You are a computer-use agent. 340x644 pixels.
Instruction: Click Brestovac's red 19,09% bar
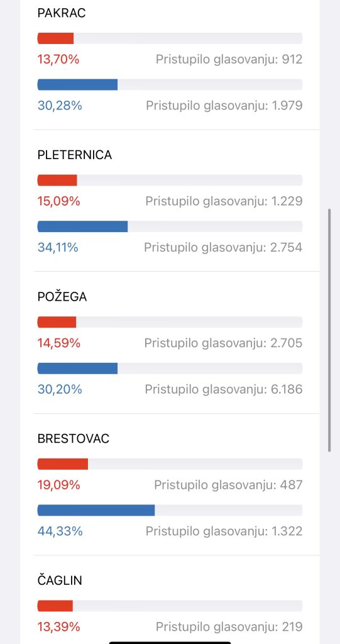pyautogui.click(x=170, y=464)
